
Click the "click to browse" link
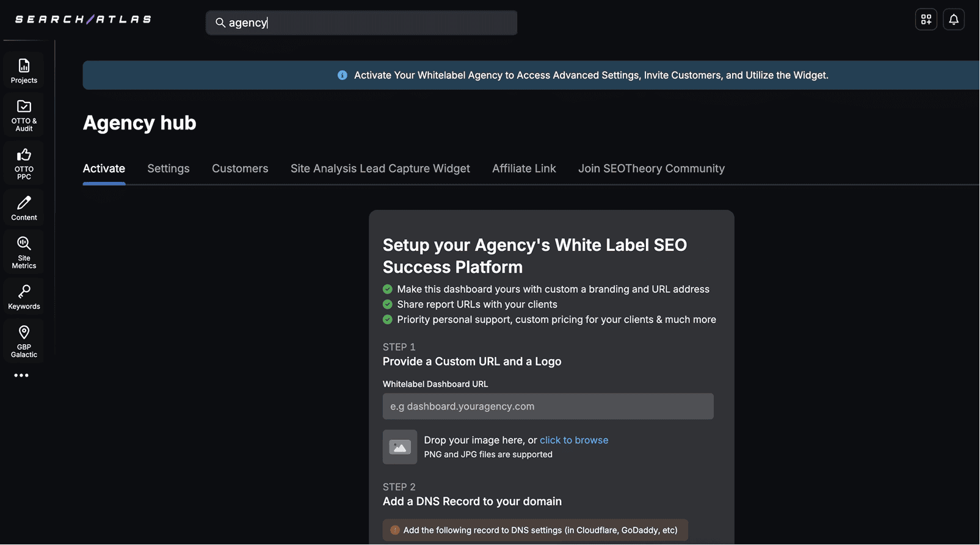[573, 440]
